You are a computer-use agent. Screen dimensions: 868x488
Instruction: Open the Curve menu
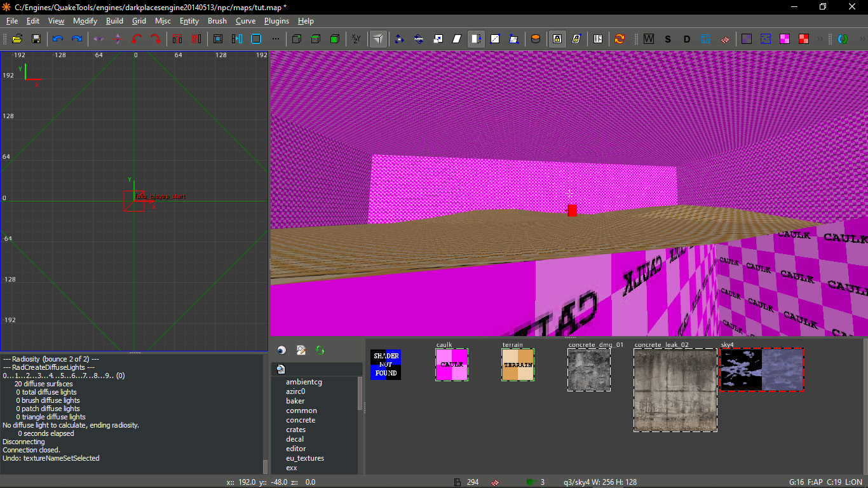click(x=245, y=21)
